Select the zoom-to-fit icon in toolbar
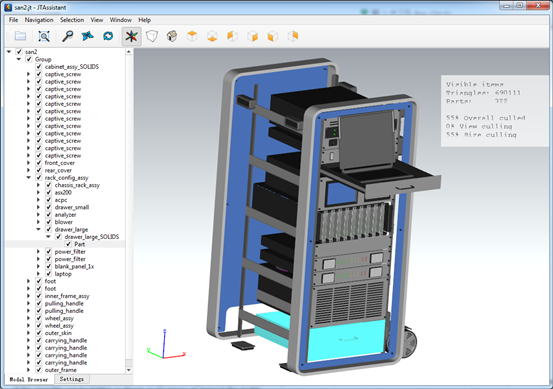The width and height of the screenshot is (553, 389). point(44,36)
